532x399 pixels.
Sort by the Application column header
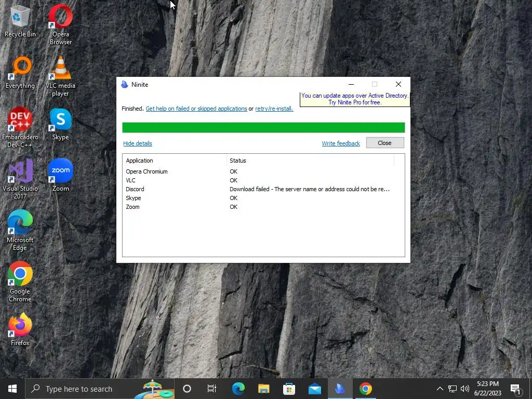click(175, 161)
